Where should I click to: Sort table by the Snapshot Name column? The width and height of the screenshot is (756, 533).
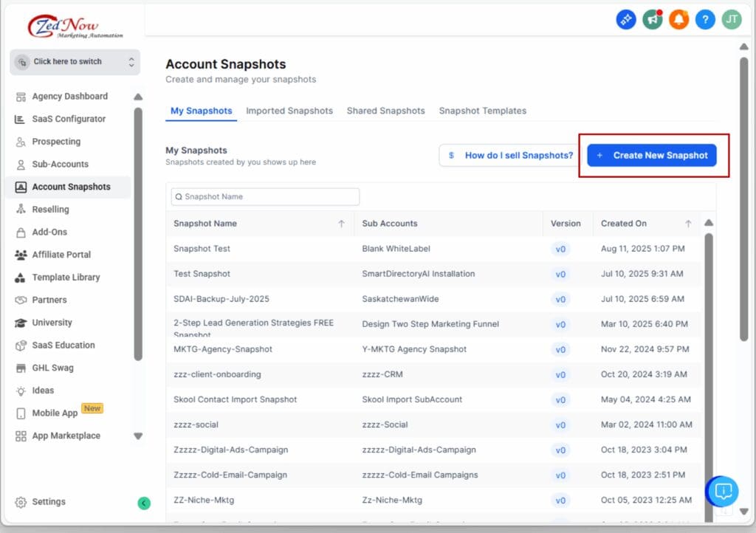pyautogui.click(x=206, y=224)
